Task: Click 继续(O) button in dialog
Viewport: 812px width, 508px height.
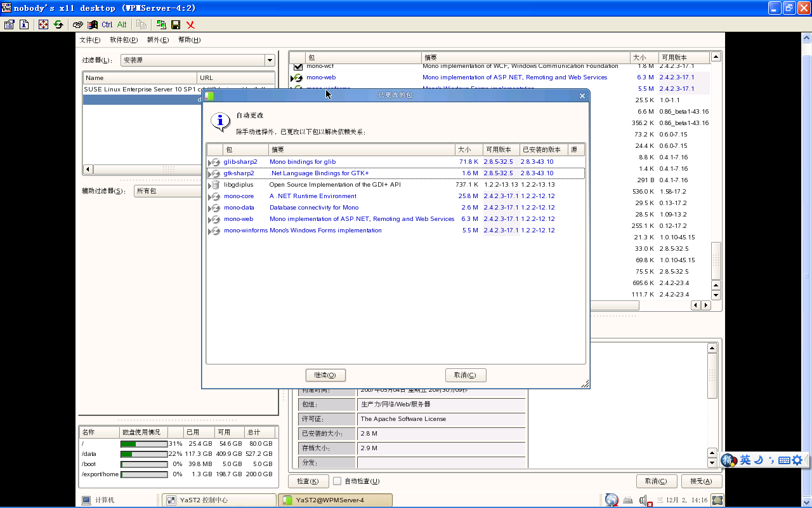Action: click(325, 375)
